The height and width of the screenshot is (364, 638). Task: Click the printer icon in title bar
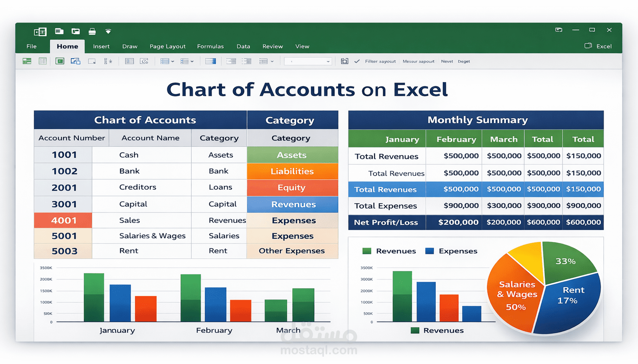pos(92,32)
